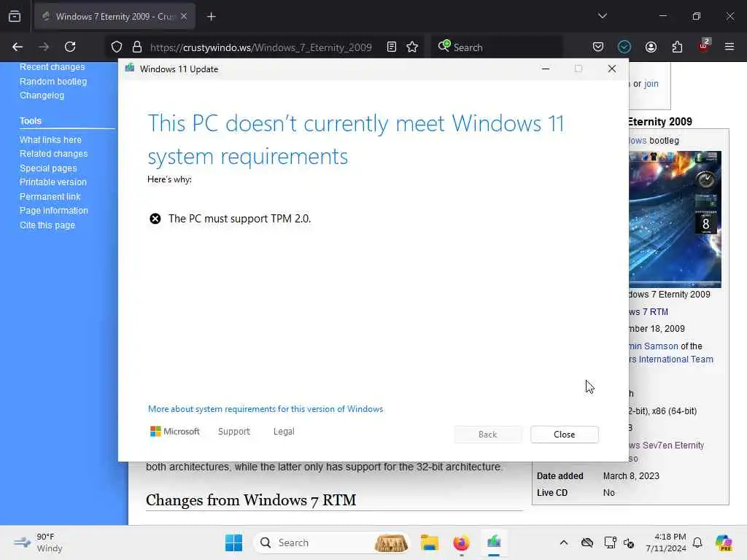Open the Windows 7 Eternity screenshot thumbnail
Image resolution: width=747 pixels, height=560 pixels.
click(675, 219)
